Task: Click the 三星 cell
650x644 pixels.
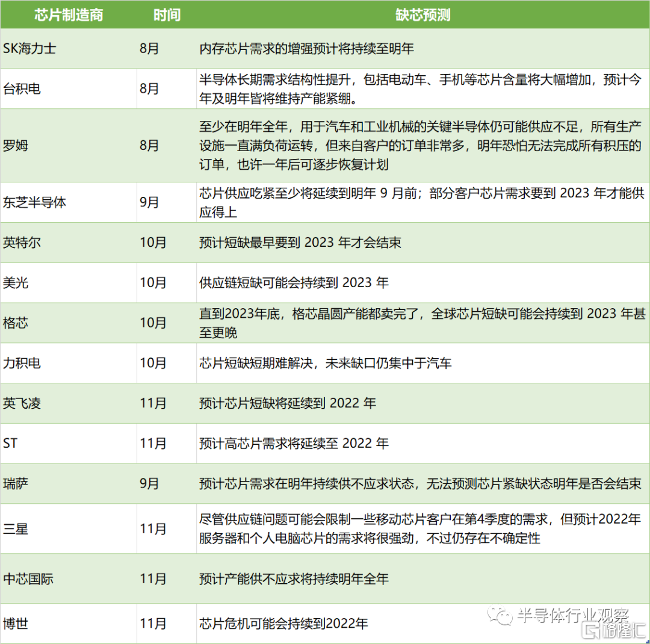Action: coord(16,529)
